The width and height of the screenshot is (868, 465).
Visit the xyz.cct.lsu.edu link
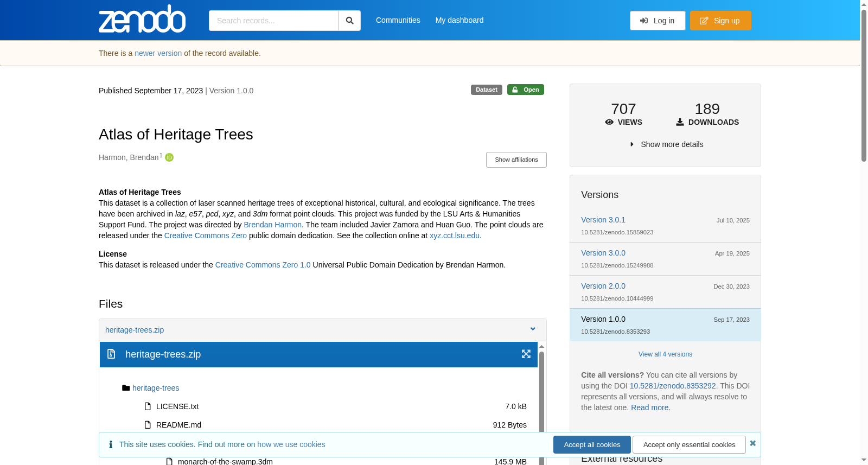coord(455,235)
